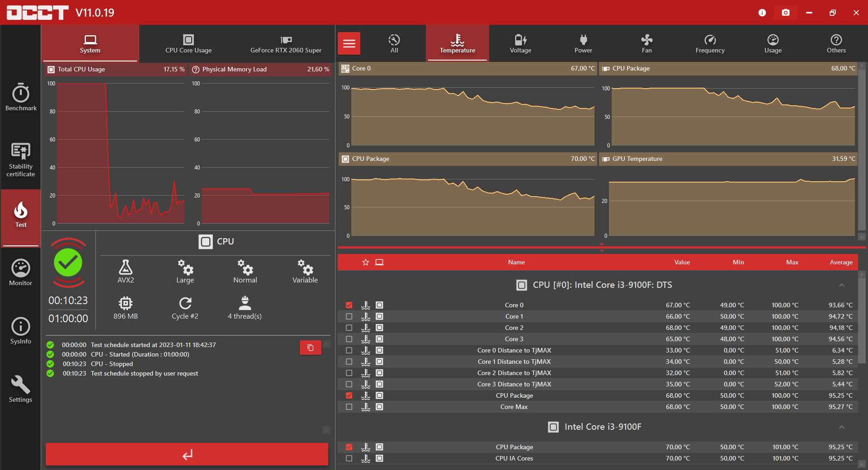Click the thermometer icon in the Core Max row
The height and width of the screenshot is (470, 868).
366,407
